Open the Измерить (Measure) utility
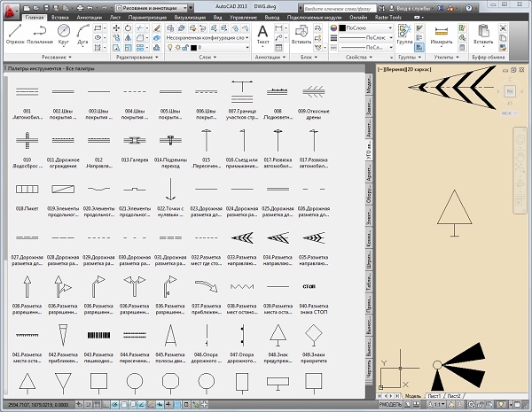Image resolution: width=532 pixels, height=412 pixels. tap(441, 35)
